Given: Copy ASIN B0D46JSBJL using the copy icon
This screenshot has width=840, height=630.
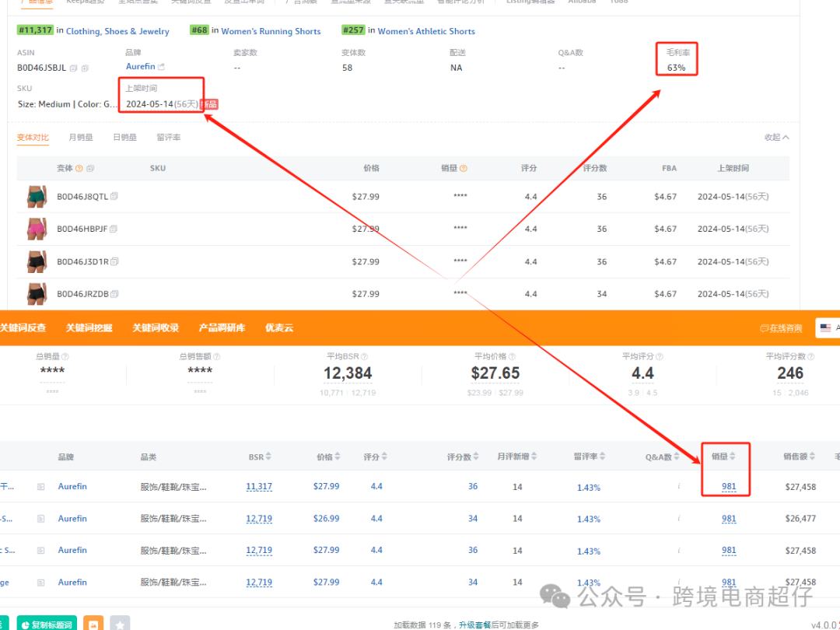Looking at the screenshot, I should click(74, 68).
